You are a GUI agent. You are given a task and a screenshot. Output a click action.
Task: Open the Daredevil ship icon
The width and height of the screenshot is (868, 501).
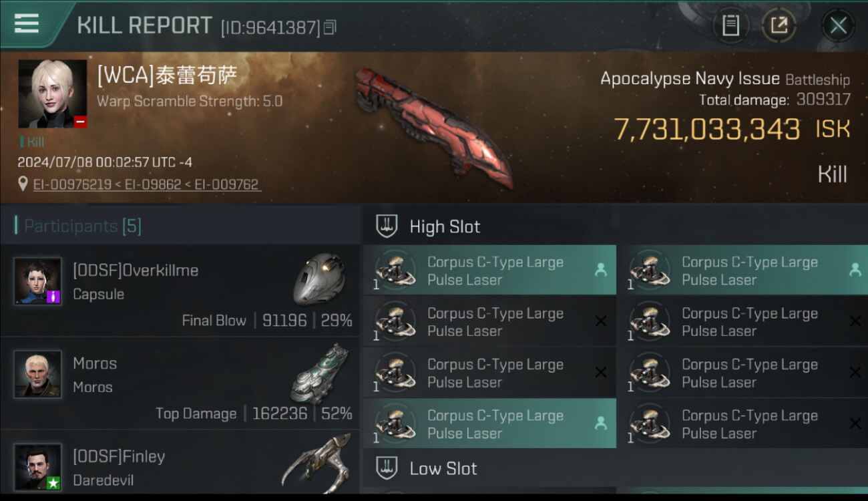tap(316, 461)
